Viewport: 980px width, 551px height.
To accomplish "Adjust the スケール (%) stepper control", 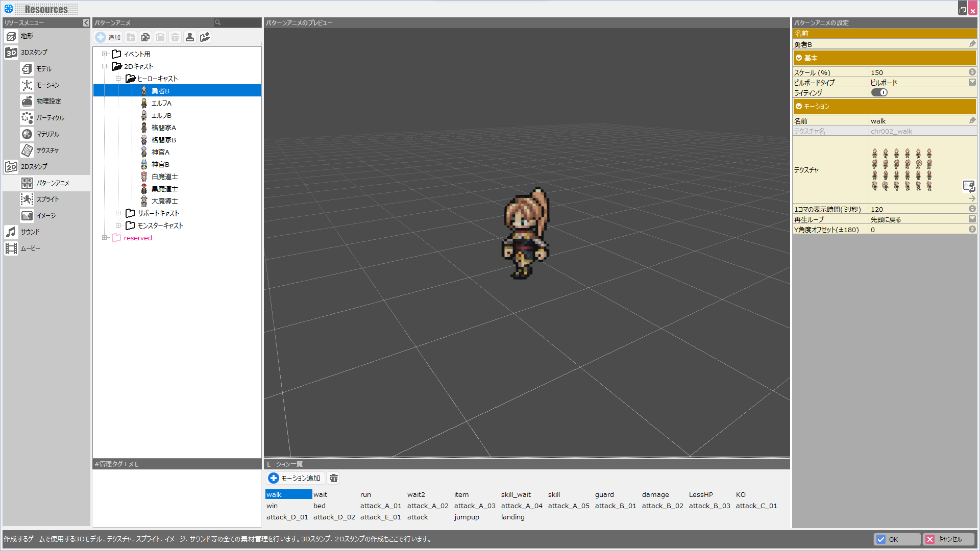I will coord(972,72).
